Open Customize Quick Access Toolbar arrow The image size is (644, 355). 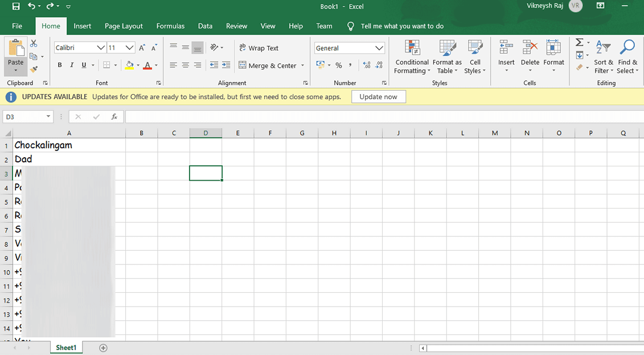[68, 7]
